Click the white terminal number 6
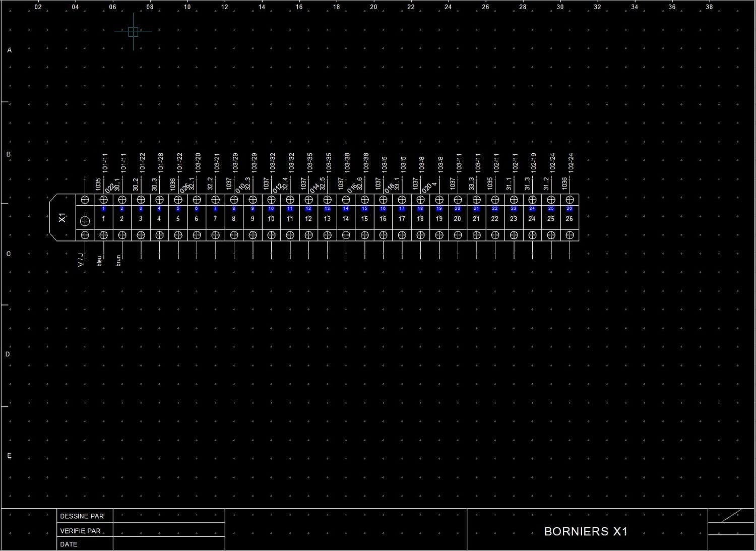The image size is (756, 551). (x=197, y=219)
